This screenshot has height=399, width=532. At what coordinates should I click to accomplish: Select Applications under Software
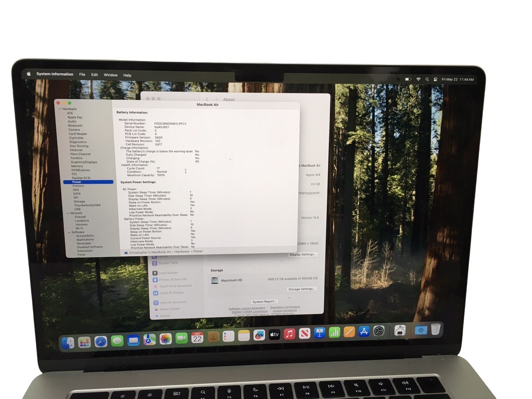point(85,240)
